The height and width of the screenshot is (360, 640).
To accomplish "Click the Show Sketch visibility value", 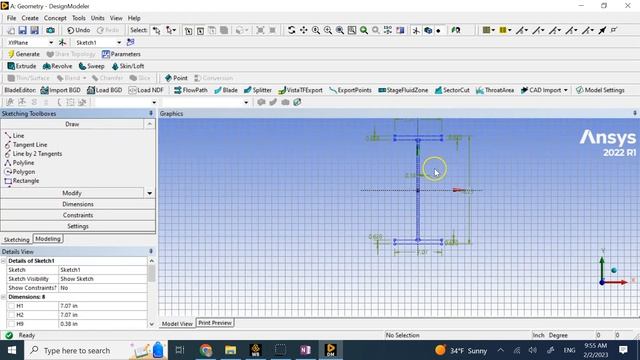I will [102, 279].
